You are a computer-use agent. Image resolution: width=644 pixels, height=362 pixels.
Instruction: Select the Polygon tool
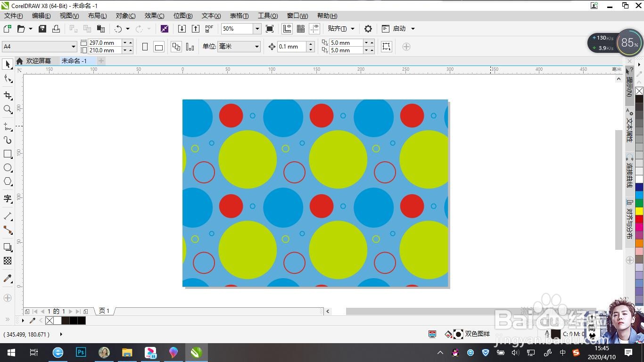(8, 181)
